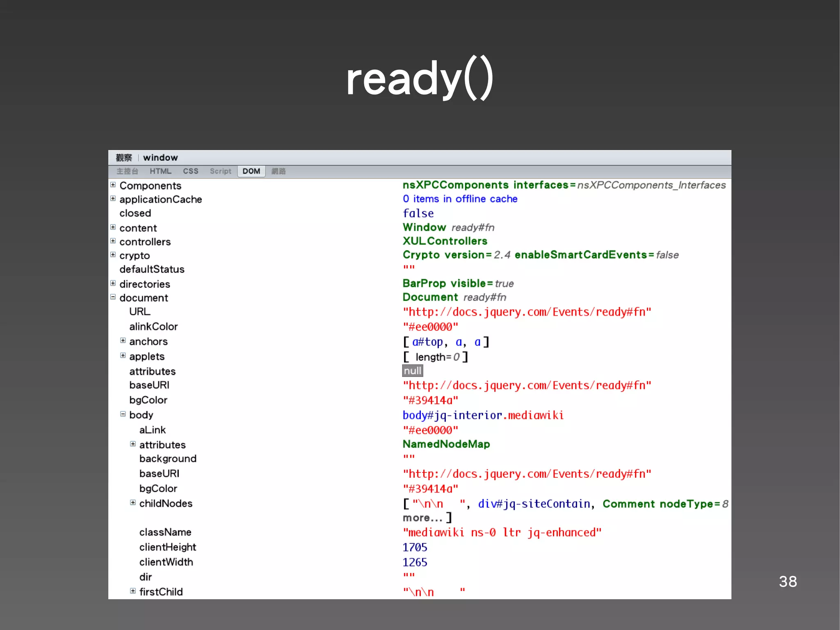Expand the firstChild entry

click(132, 591)
